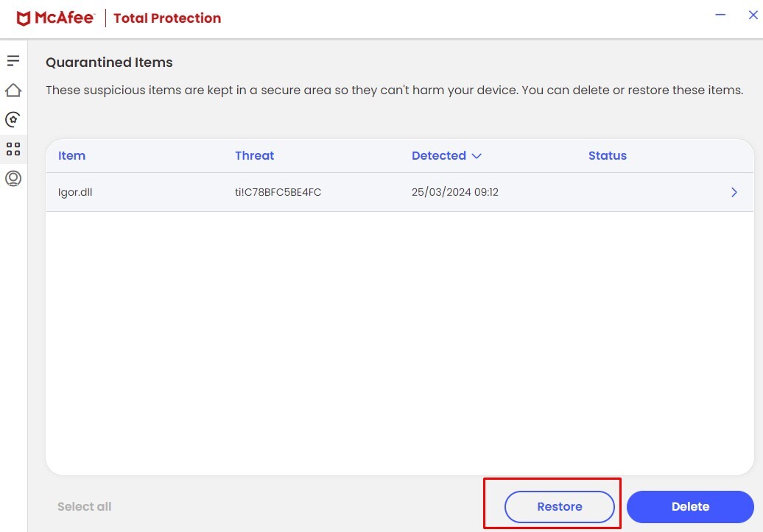Screen dimensions: 763x532
Task: Click the Detected column header label
Action: click(x=438, y=155)
